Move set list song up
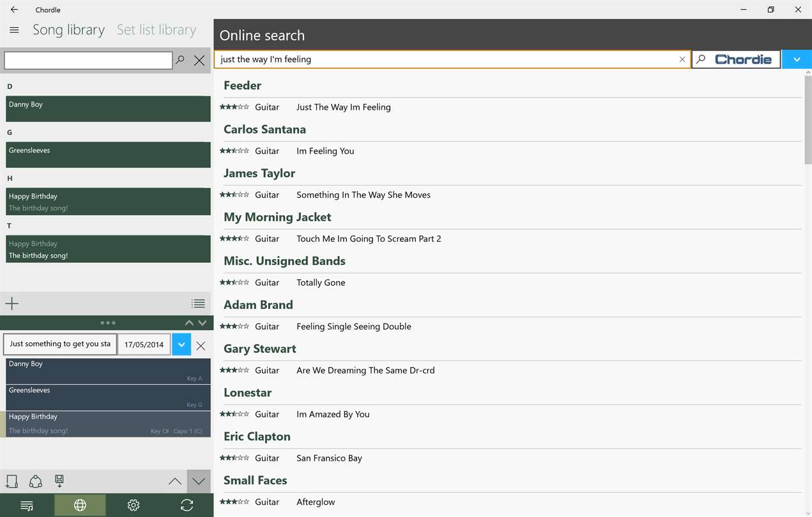This screenshot has height=517, width=812. click(x=175, y=482)
